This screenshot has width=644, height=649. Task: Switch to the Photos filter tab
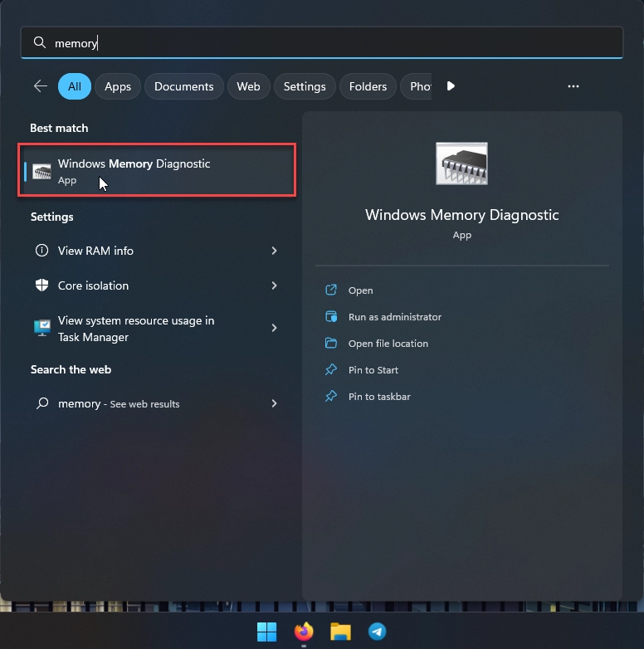tap(417, 86)
